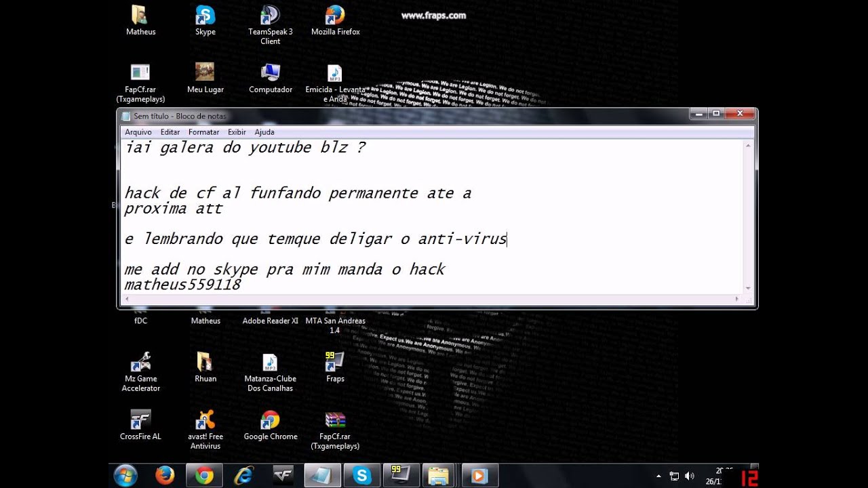Click Notepad horizontal scrollbar right arrow
The height and width of the screenshot is (488, 868).
point(738,299)
